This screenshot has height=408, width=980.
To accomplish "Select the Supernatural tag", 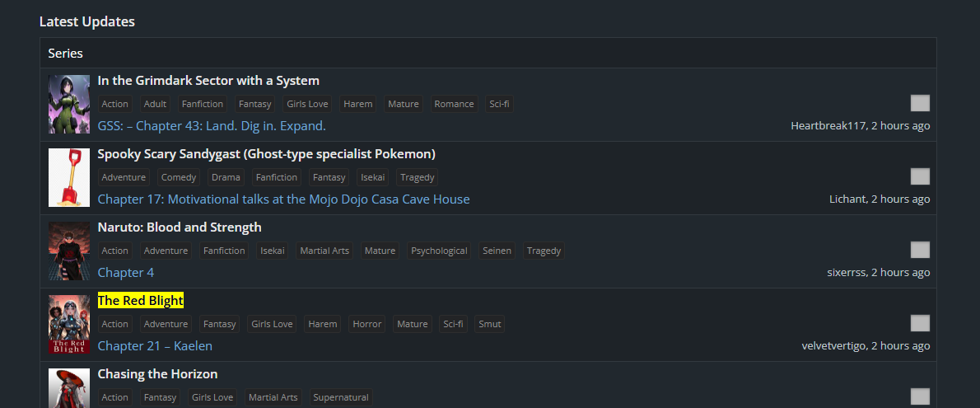I will [x=341, y=397].
